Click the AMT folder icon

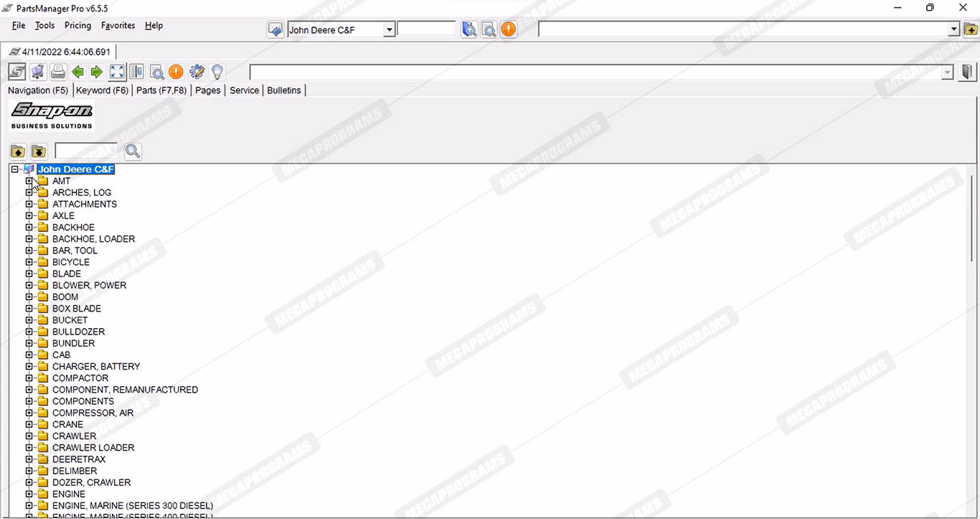(x=43, y=181)
